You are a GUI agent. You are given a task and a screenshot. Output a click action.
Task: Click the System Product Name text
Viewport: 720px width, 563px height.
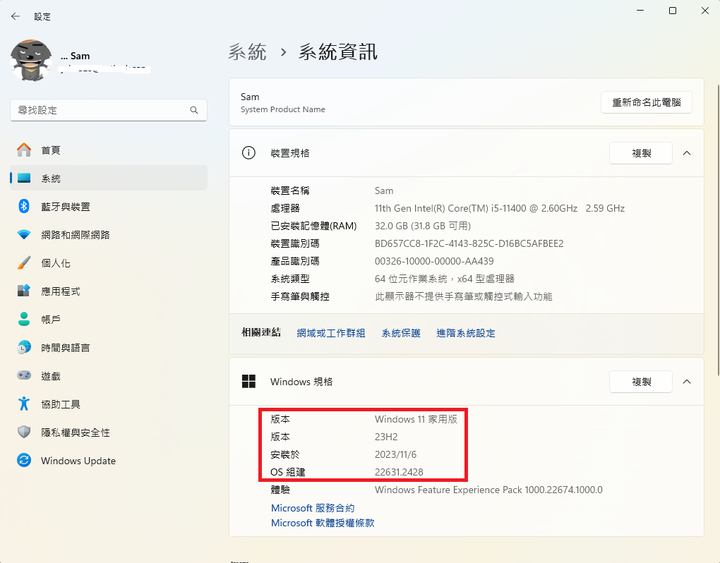[283, 109]
